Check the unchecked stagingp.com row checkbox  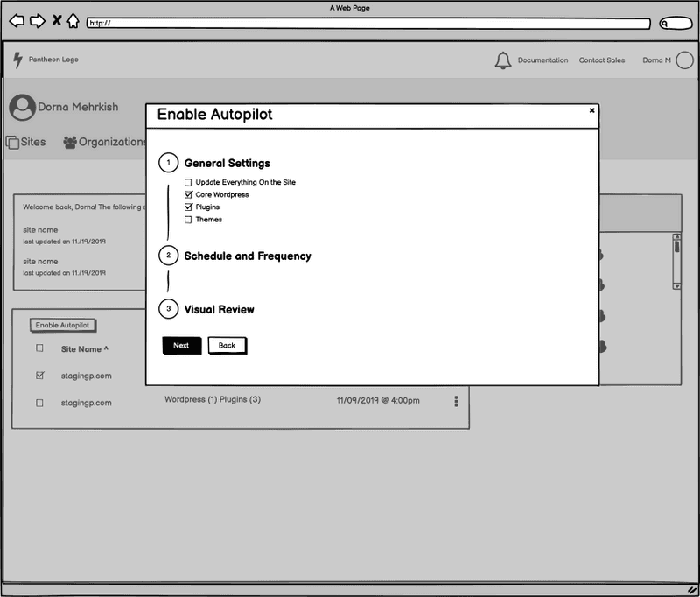click(39, 403)
